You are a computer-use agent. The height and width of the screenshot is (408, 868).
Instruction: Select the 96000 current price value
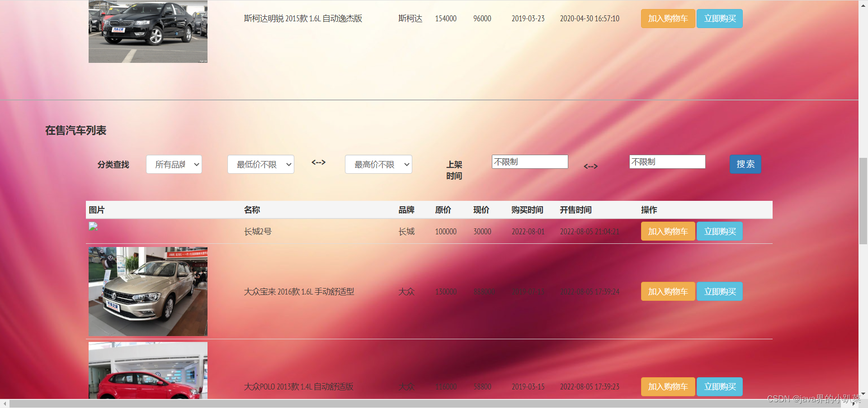pos(482,19)
